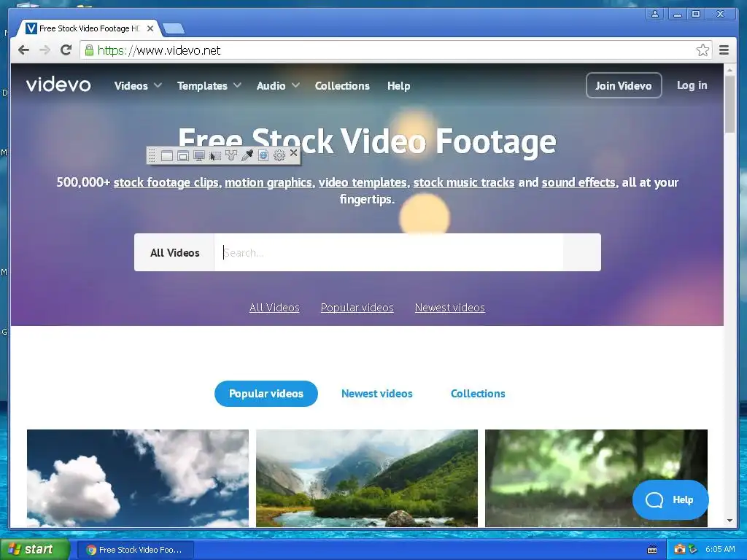Open the Help nav link
This screenshot has width=747, height=560.
[399, 86]
